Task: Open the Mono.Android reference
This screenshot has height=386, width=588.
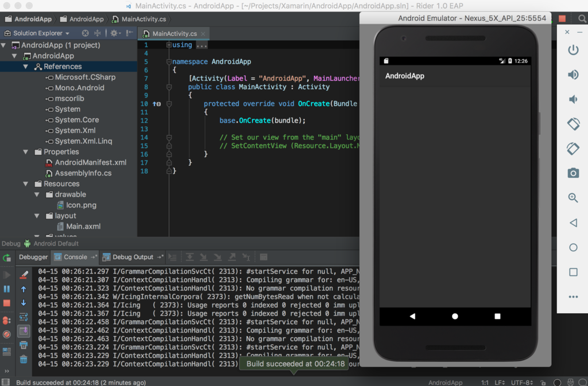Action: pos(79,88)
